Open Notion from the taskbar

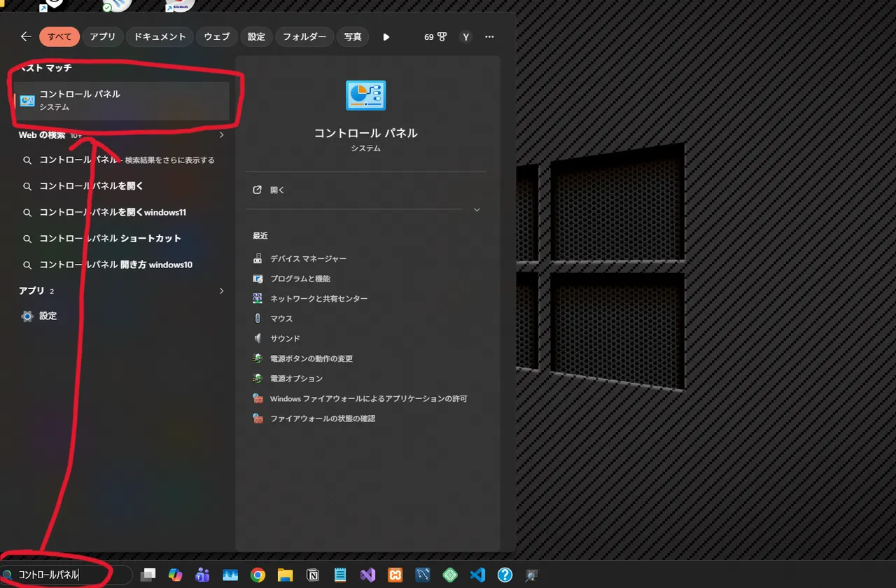click(x=313, y=575)
